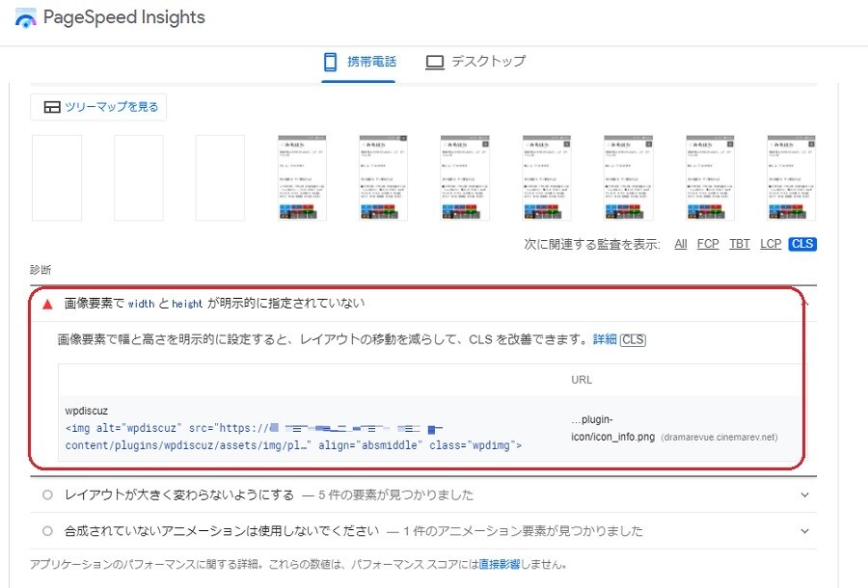Click the URL column header

pyautogui.click(x=582, y=380)
